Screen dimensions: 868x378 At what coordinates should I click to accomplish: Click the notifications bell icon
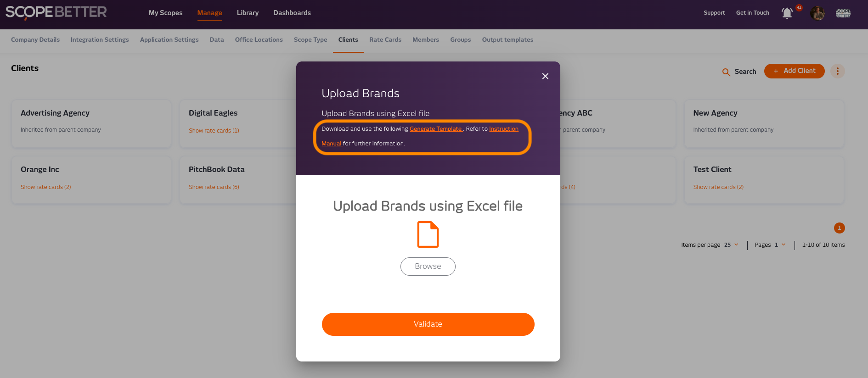[787, 13]
